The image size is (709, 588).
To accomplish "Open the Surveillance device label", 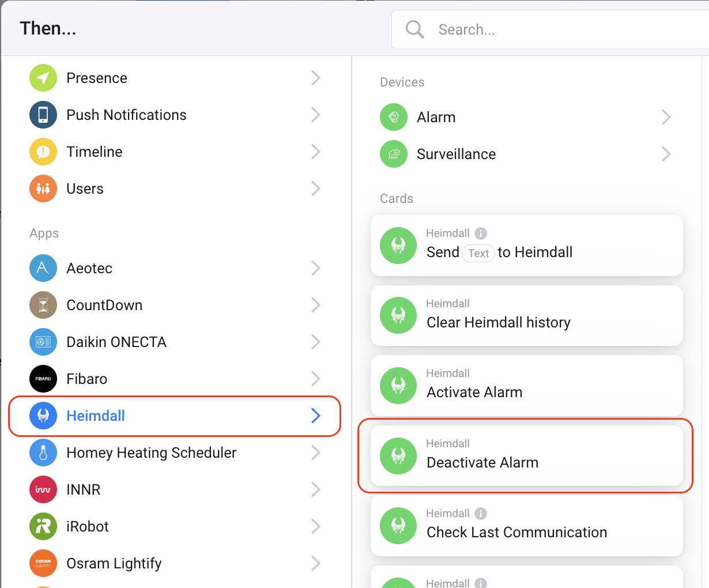I will click(x=457, y=154).
